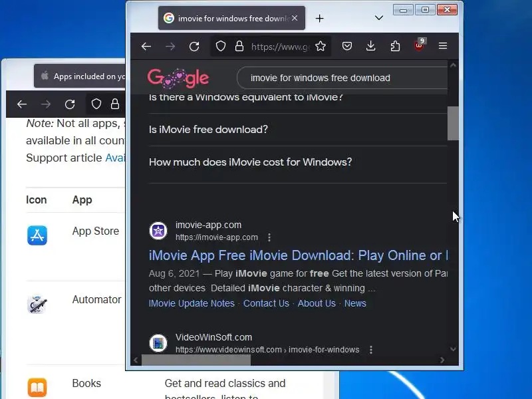532x399 pixels.
Task: Click the scroll left arrow at the bottom
Action: point(136,360)
